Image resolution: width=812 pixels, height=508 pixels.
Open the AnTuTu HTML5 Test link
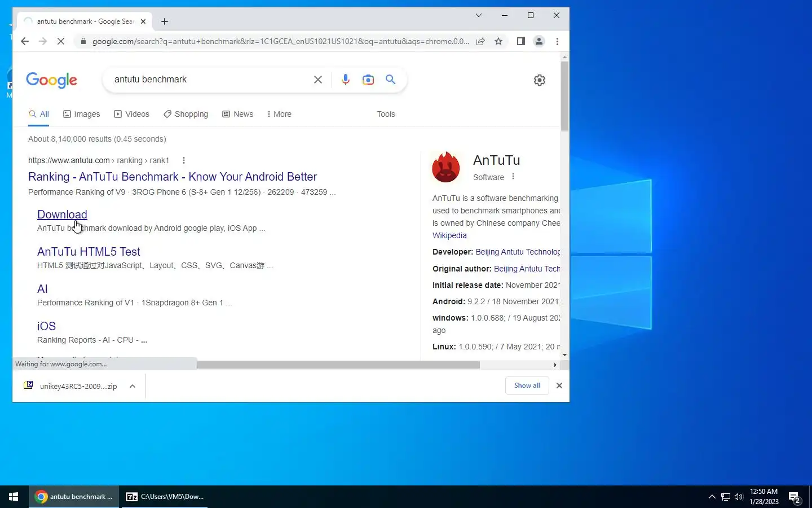89,252
